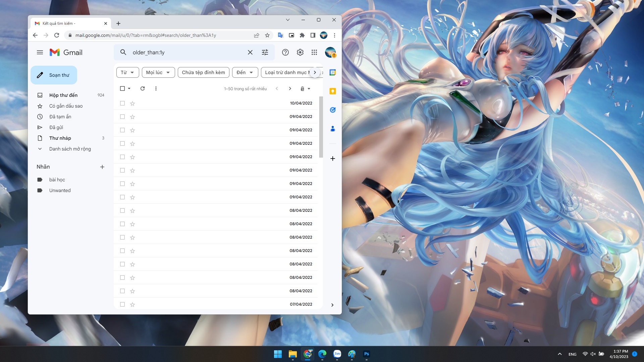The image size is (644, 362).
Task: Show hidden system tray icons
Action: [559, 354]
